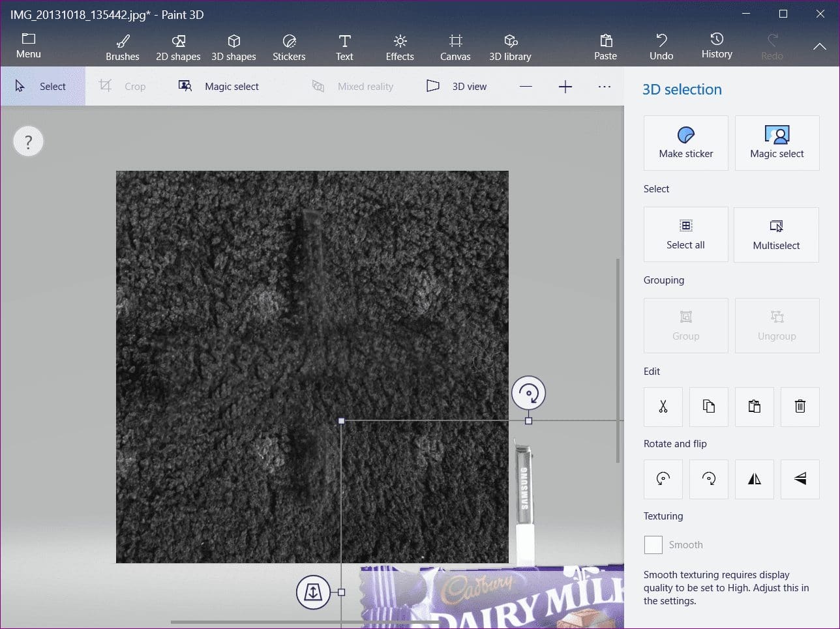Undo the last action

click(x=661, y=48)
